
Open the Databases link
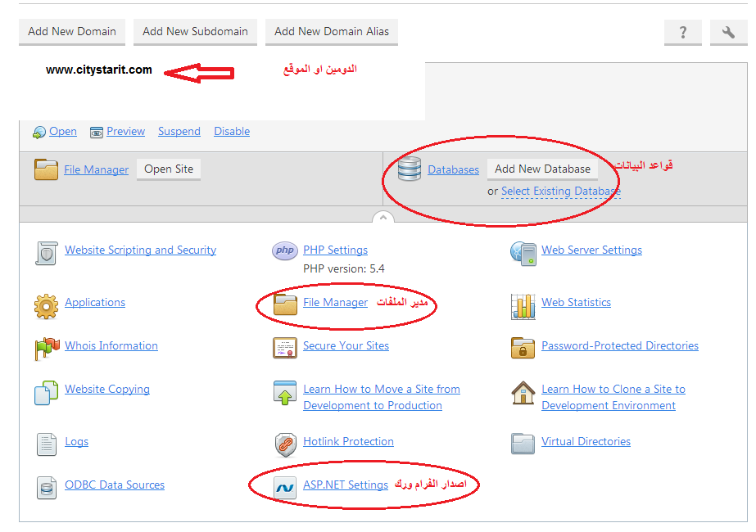tap(453, 170)
